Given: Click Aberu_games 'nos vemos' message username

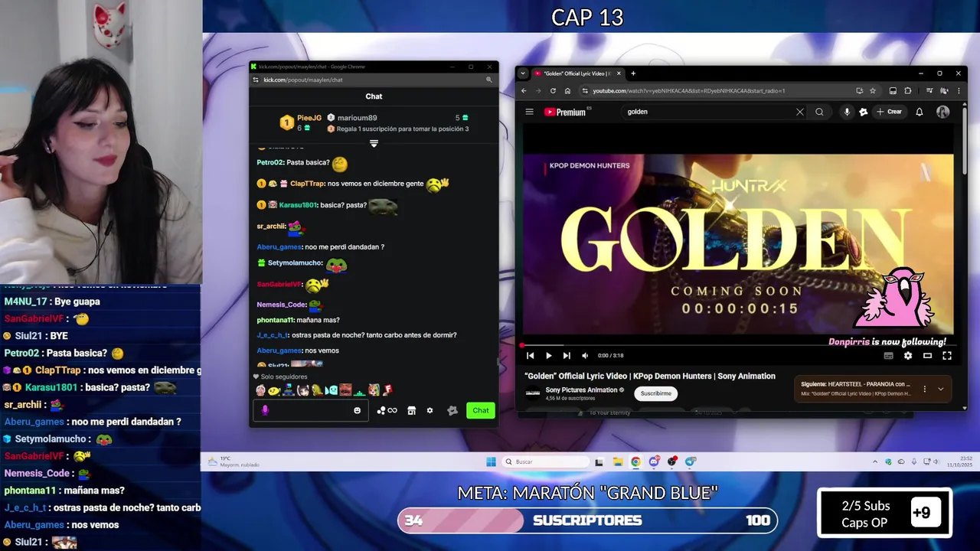Looking at the screenshot, I should 279,350.
